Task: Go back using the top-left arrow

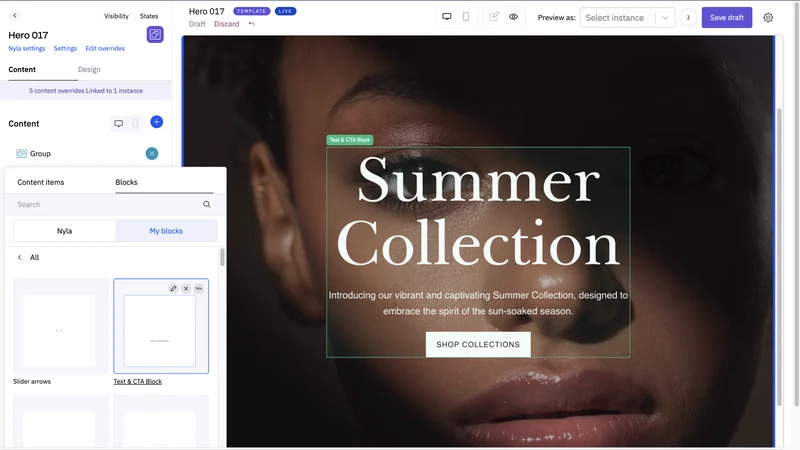Action: coord(15,15)
